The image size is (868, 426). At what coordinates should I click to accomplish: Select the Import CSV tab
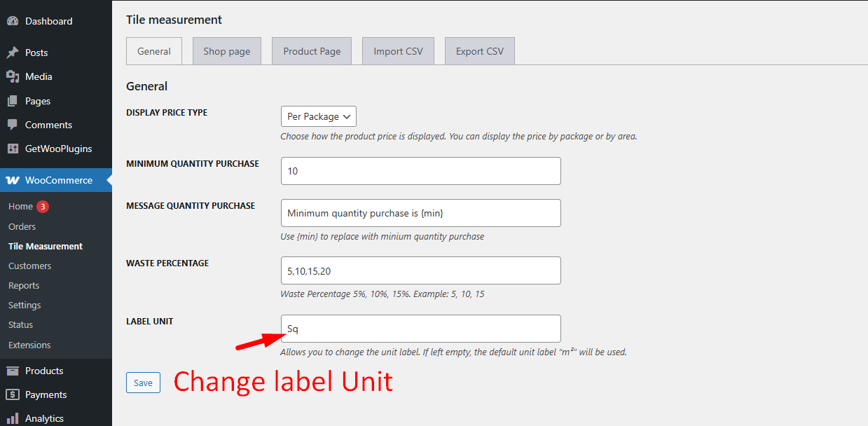pyautogui.click(x=398, y=51)
